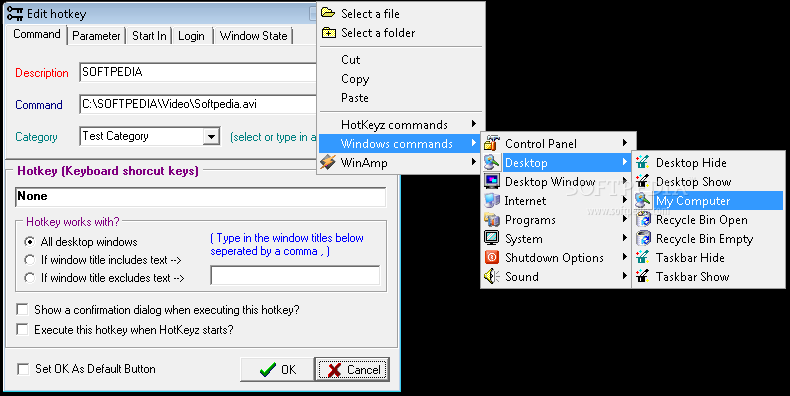790x396 pixels.
Task: Click the Desktop Hide icon
Action: pos(642,162)
